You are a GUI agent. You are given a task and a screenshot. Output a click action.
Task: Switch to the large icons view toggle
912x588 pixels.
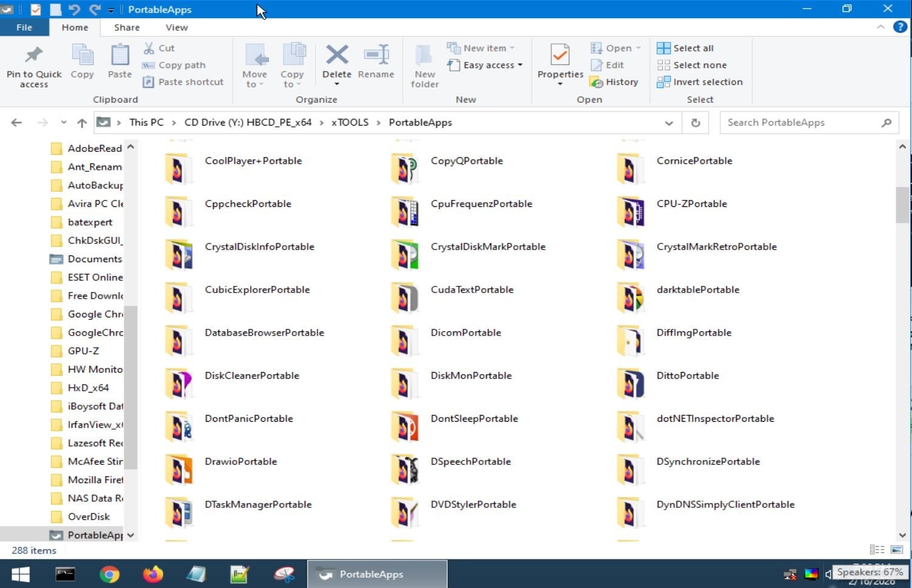(896, 550)
